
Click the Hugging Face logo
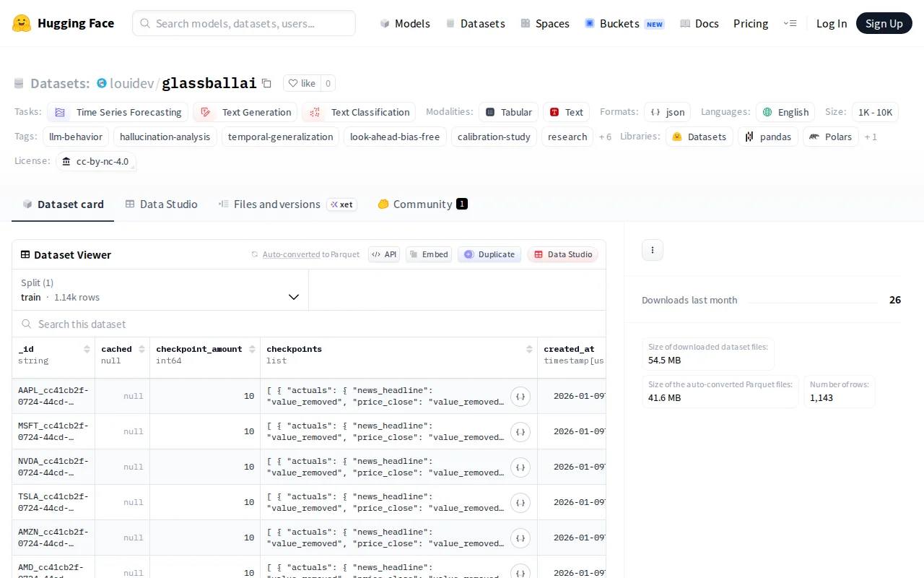64,23
